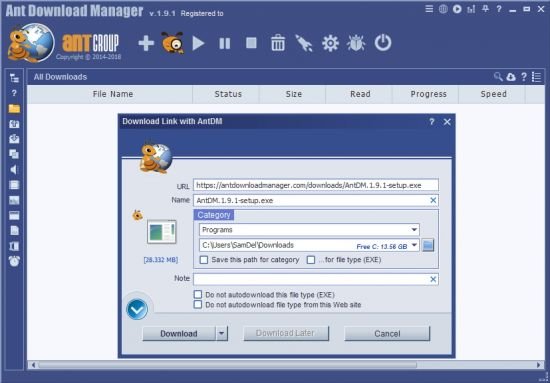This screenshot has height=383, width=550.
Task: Expand the download path dropdown arrow
Action: point(414,245)
